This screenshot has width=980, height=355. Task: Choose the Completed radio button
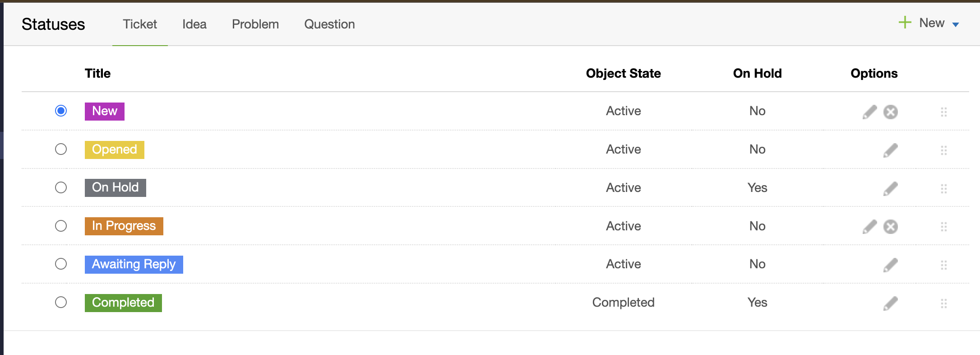point(61,302)
